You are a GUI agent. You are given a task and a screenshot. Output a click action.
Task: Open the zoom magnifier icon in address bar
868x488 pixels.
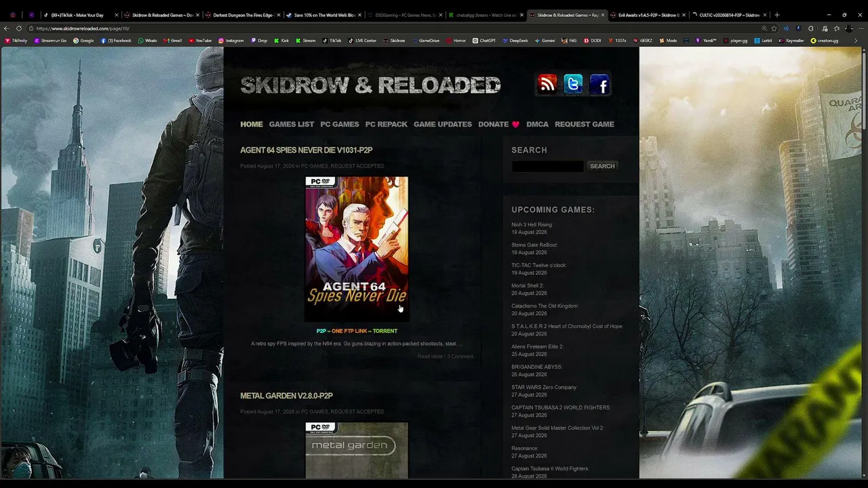pyautogui.click(x=764, y=28)
